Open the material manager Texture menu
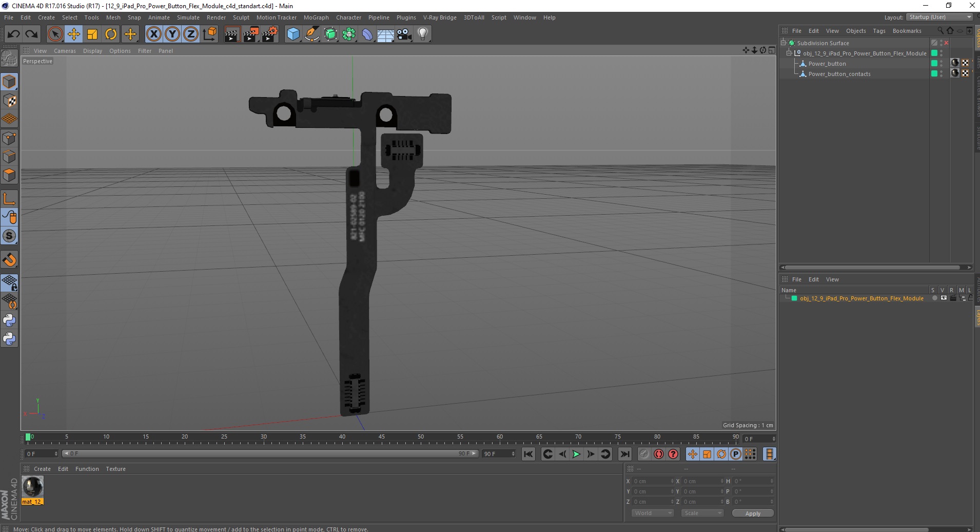This screenshot has width=980, height=532. (x=115, y=469)
